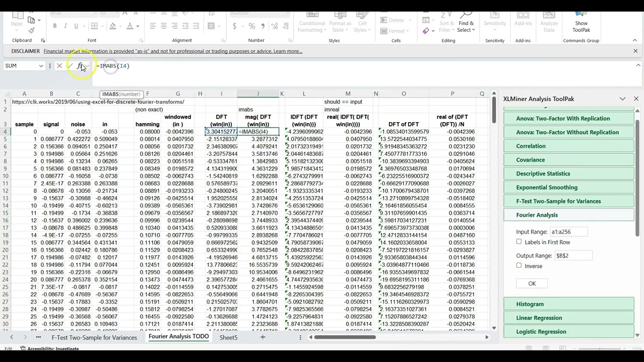Click Merge & Center icon
This screenshot has height=362, width=644.
click(x=211, y=26)
